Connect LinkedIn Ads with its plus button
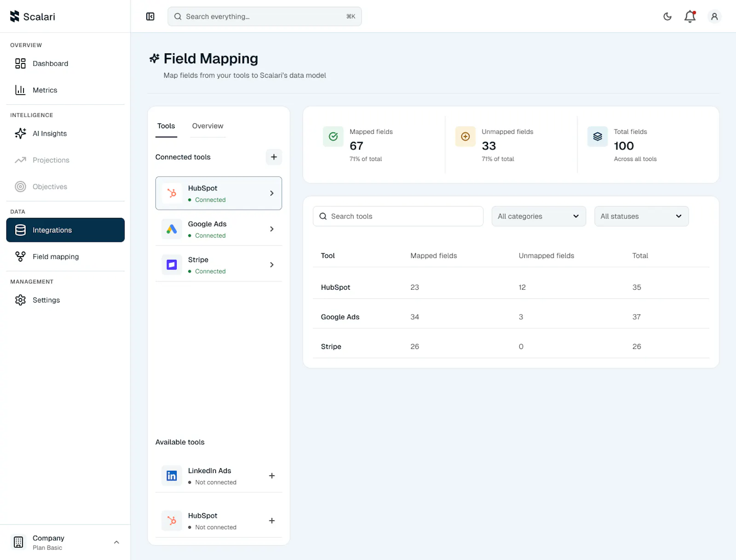736x560 pixels. pos(272,476)
